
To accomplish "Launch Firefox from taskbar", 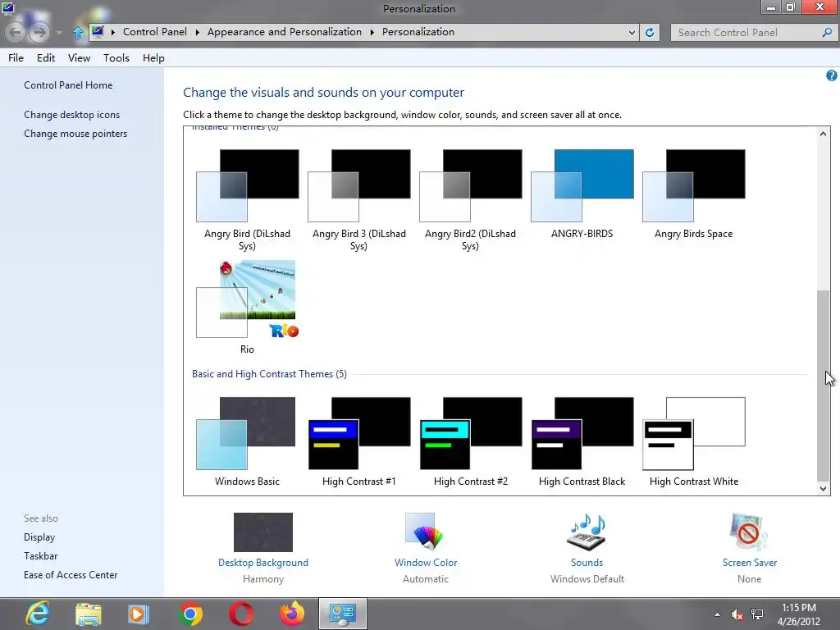I will tap(292, 614).
